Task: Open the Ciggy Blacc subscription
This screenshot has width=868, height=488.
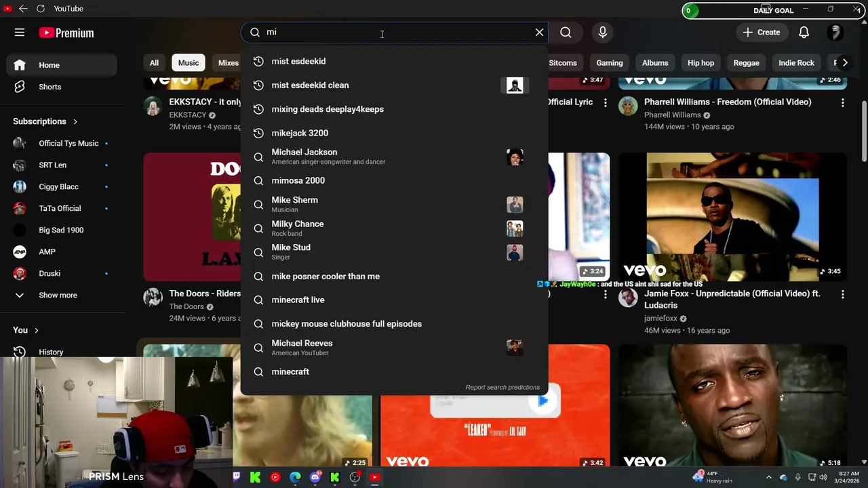Action: [62, 187]
